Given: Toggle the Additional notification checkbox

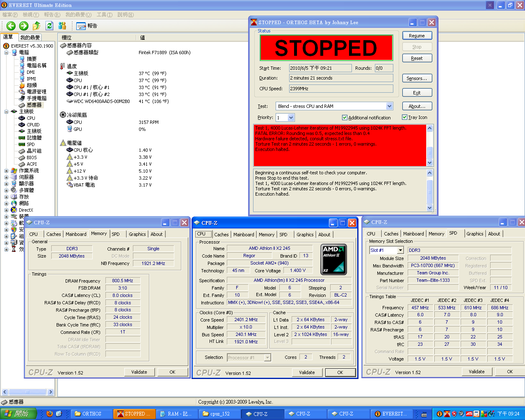Looking at the screenshot, I should 345,118.
